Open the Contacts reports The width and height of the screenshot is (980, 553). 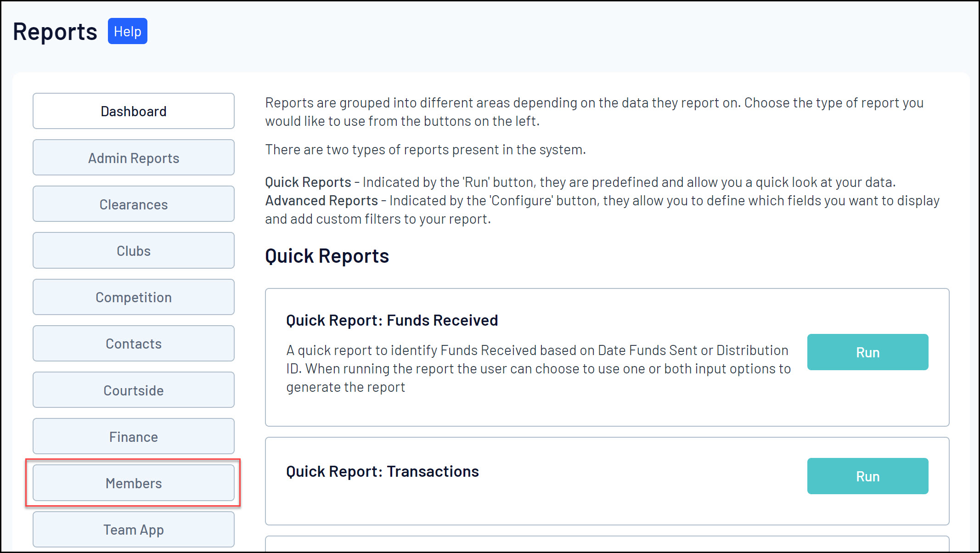(133, 344)
